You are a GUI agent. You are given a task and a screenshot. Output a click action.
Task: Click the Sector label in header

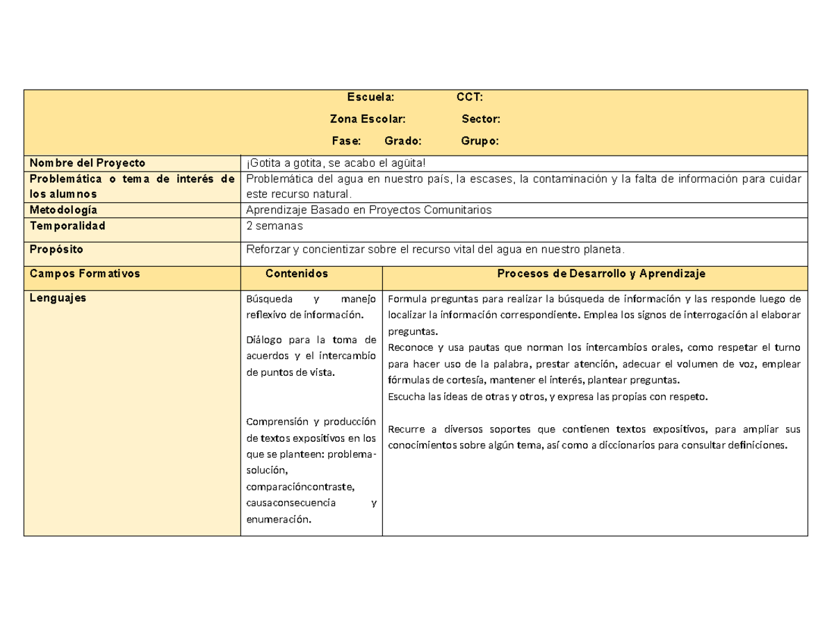[481, 119]
